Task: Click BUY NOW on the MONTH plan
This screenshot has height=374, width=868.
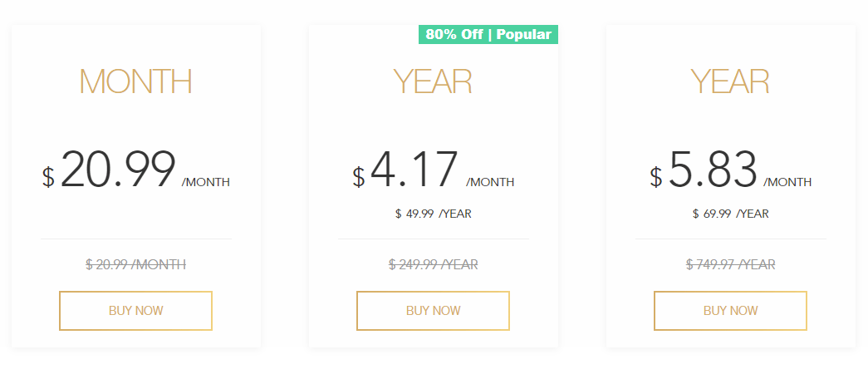Action: pos(135,311)
